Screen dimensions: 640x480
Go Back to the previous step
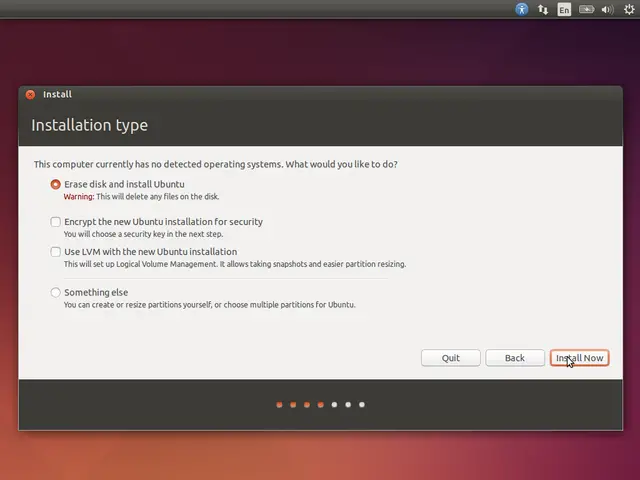[x=515, y=358]
